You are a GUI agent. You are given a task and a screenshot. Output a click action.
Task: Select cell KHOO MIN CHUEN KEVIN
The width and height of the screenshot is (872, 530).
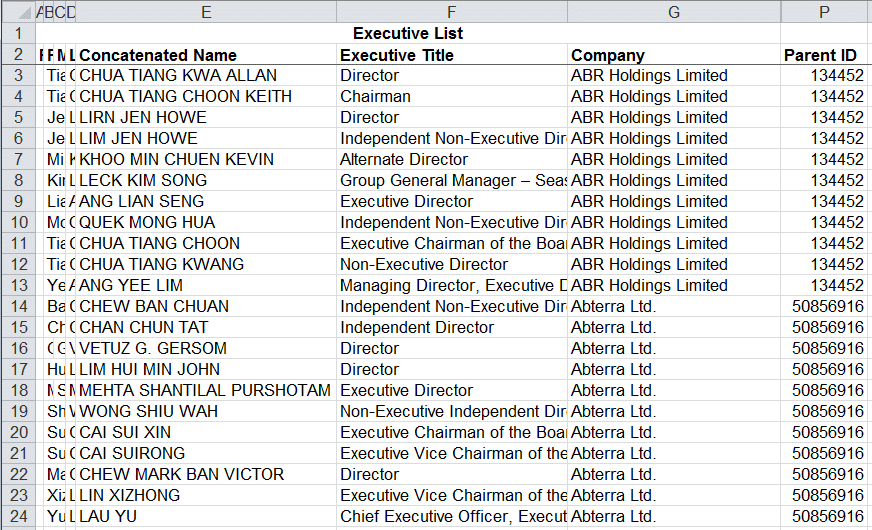(x=206, y=160)
